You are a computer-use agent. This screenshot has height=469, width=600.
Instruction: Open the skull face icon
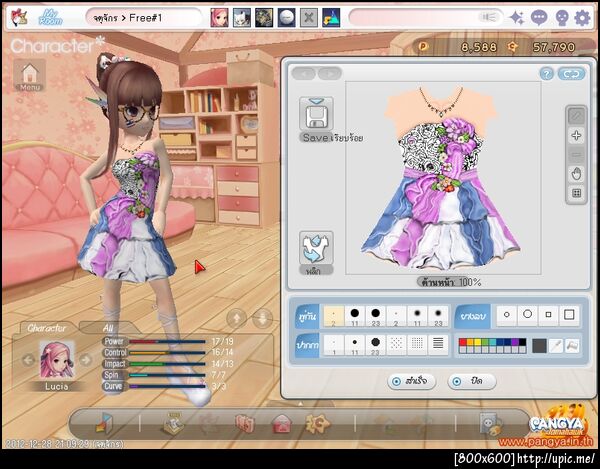tap(561, 18)
